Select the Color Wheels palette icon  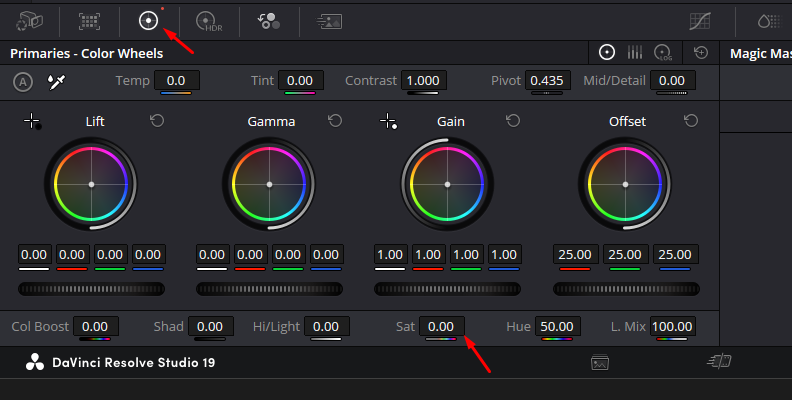[x=148, y=21]
